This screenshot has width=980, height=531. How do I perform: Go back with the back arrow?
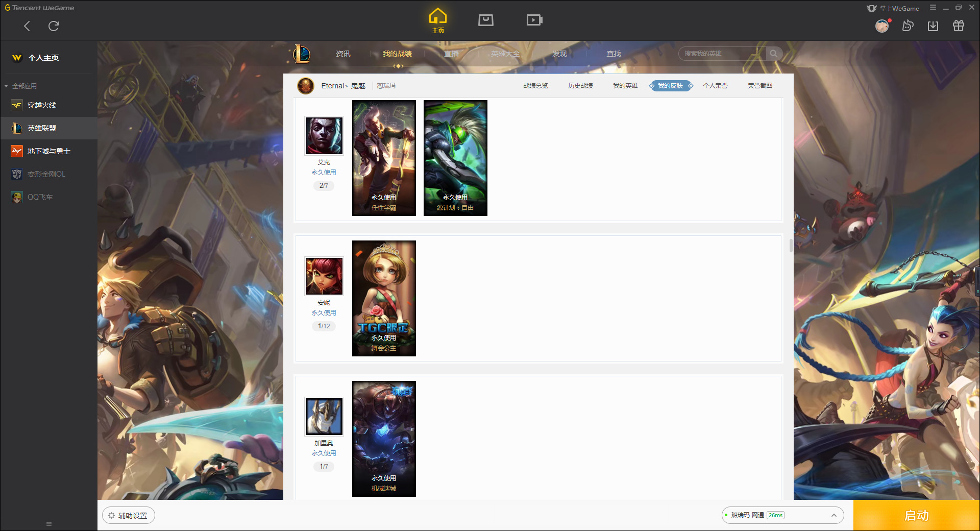click(x=27, y=26)
